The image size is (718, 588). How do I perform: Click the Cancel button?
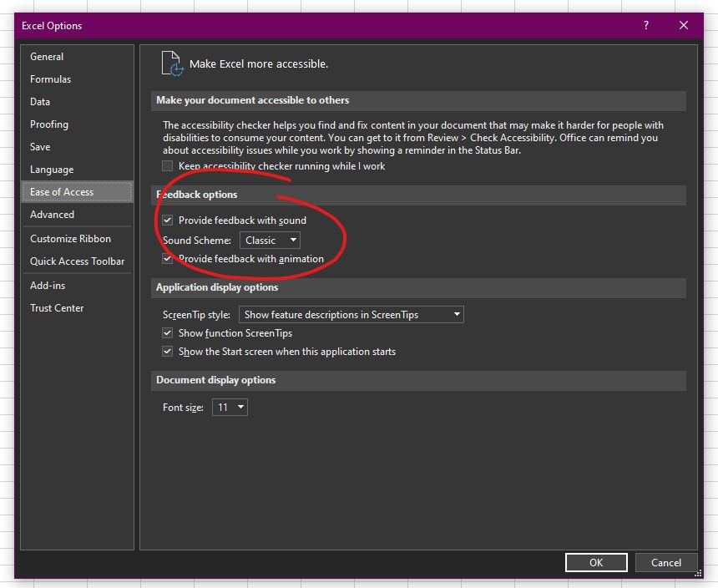point(665,562)
